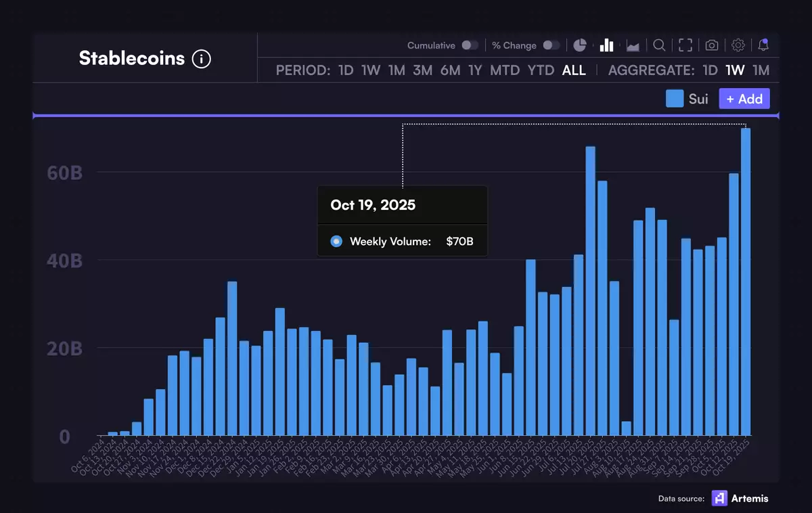Turn on the % Change toggle
812x513 pixels.
coord(551,45)
